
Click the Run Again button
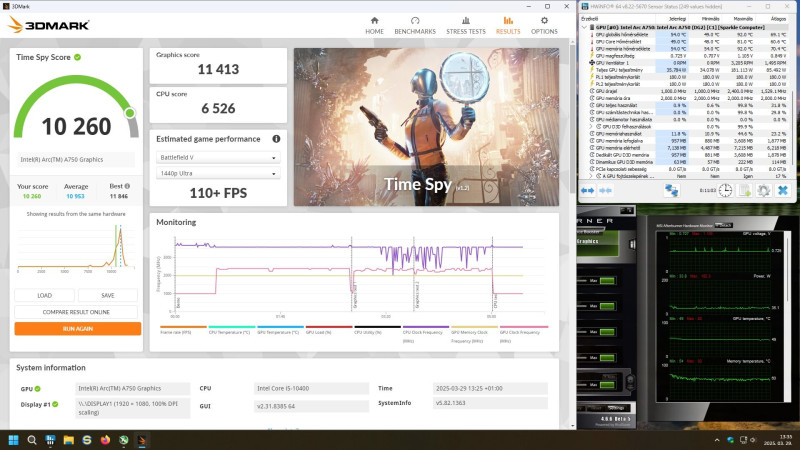pyautogui.click(x=78, y=329)
